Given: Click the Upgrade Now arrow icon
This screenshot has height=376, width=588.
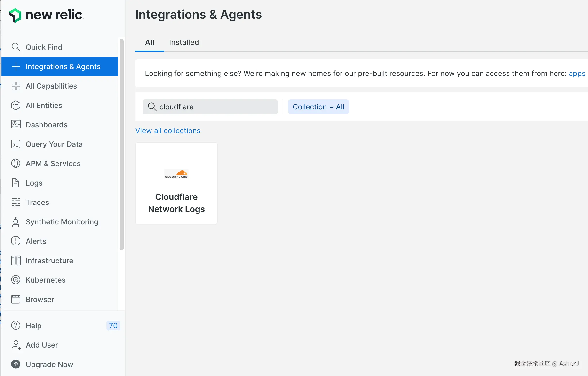Looking at the screenshot, I should (16, 364).
